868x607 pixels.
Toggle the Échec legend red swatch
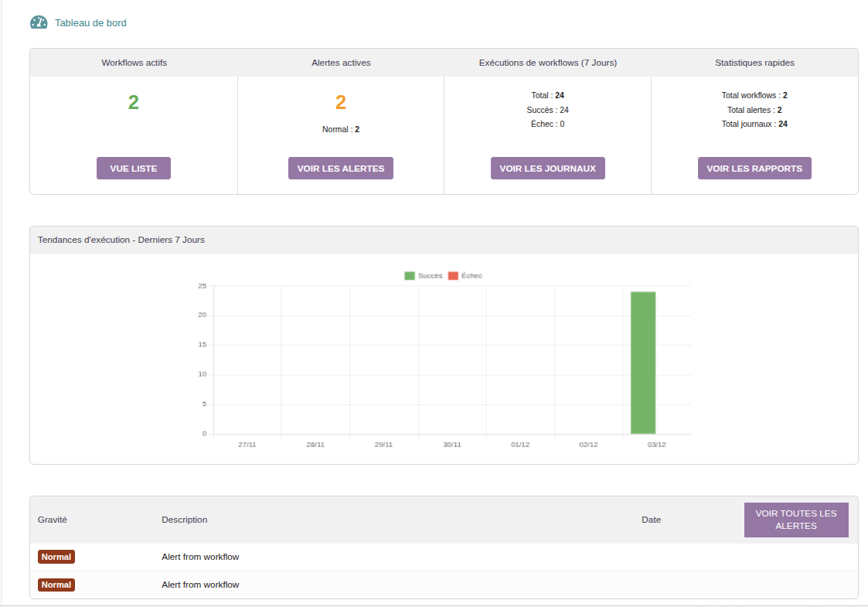[x=453, y=276]
